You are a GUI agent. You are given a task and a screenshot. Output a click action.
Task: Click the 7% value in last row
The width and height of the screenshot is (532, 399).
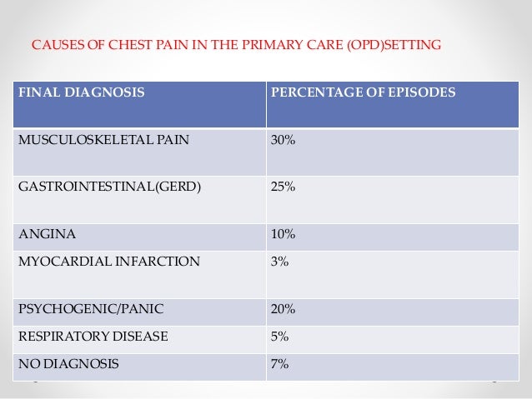pyautogui.click(x=279, y=364)
